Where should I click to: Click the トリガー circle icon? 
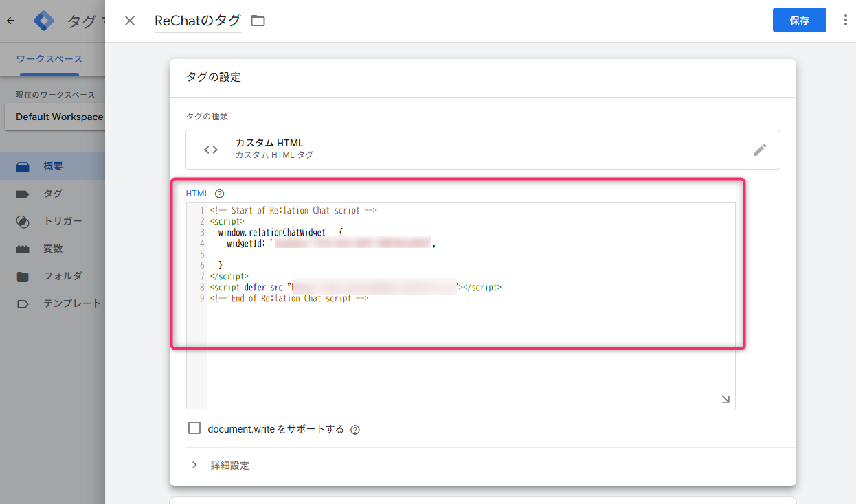[23, 222]
